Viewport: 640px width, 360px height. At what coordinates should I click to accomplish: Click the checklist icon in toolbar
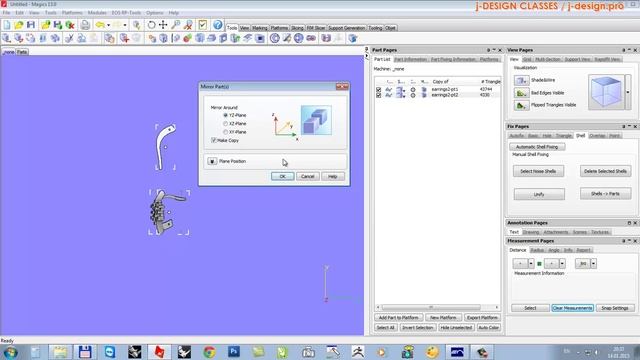(202, 25)
